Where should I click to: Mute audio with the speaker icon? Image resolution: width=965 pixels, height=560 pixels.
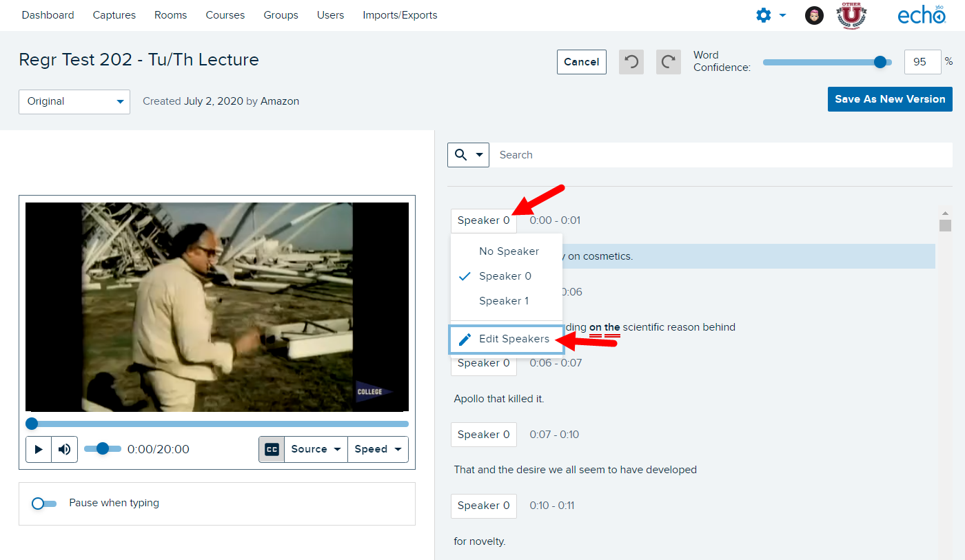pyautogui.click(x=64, y=449)
